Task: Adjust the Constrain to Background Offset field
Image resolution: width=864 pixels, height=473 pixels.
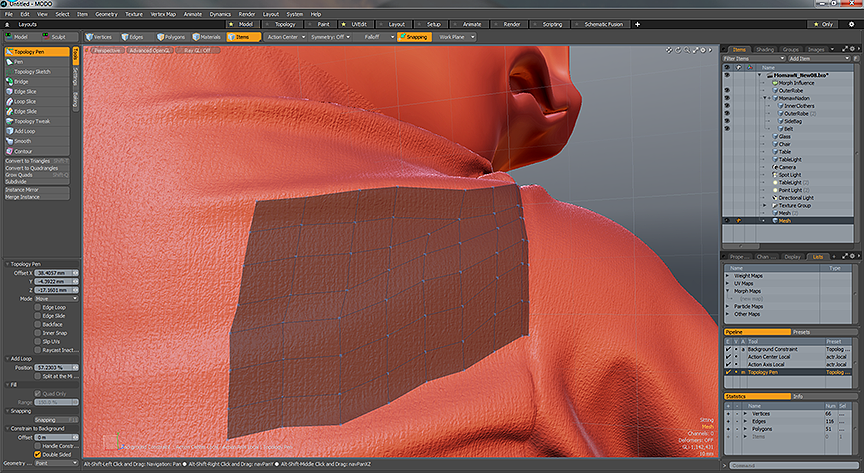Action: tap(57, 437)
